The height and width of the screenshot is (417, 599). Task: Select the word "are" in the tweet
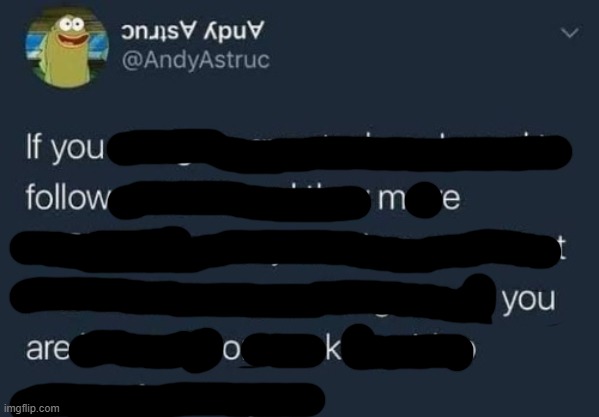48,350
